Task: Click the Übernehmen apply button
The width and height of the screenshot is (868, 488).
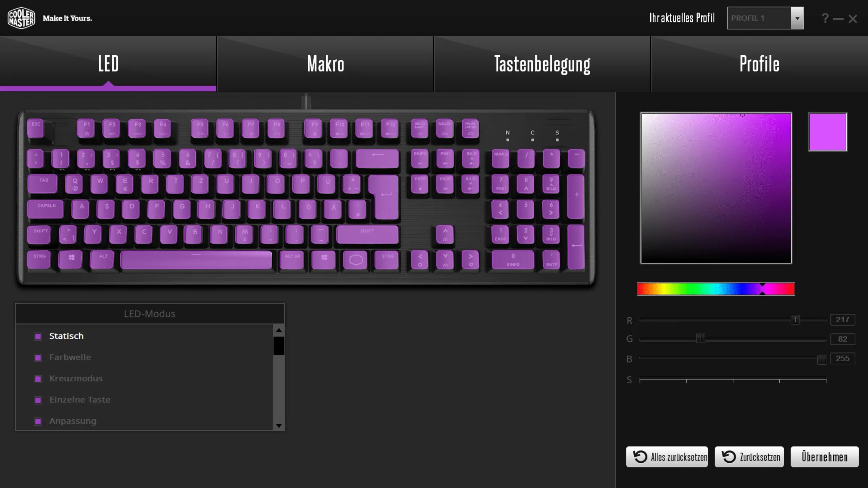Action: point(825,457)
